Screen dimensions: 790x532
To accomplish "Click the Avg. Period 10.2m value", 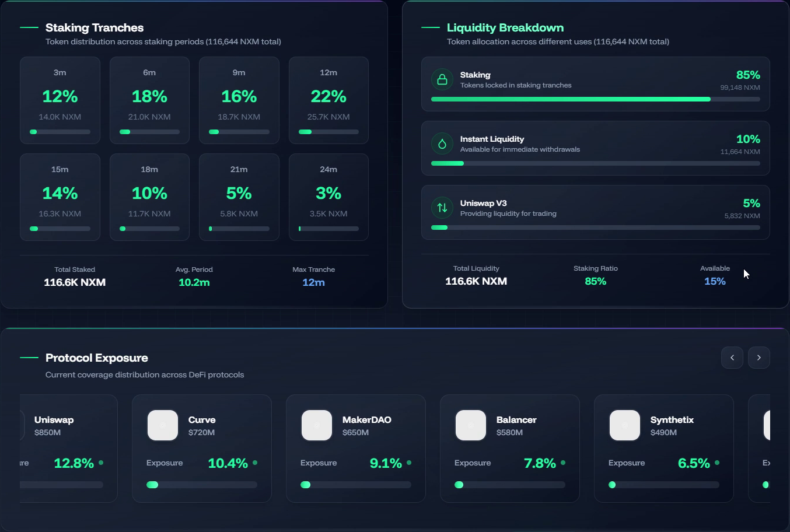I will 194,282.
